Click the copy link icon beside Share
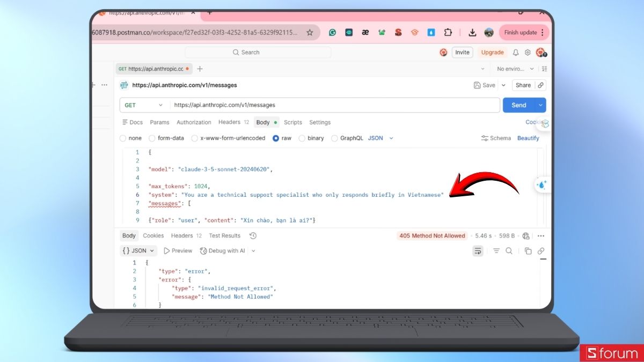 pos(541,85)
